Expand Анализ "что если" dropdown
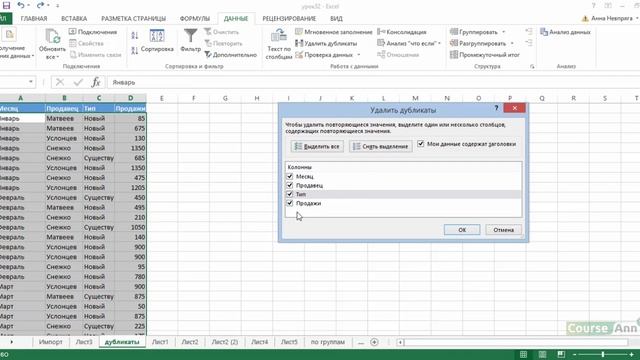640x360 pixels. tap(440, 43)
